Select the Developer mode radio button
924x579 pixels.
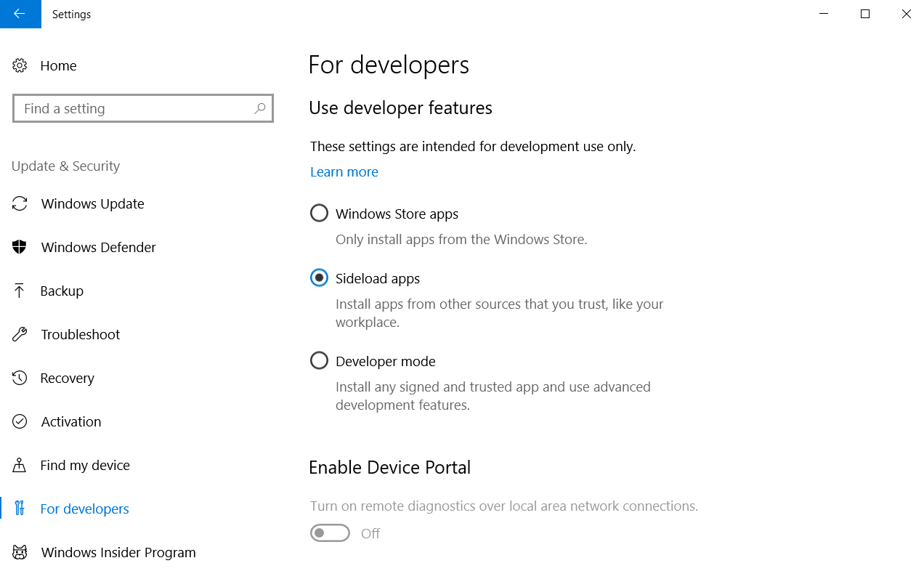click(319, 361)
